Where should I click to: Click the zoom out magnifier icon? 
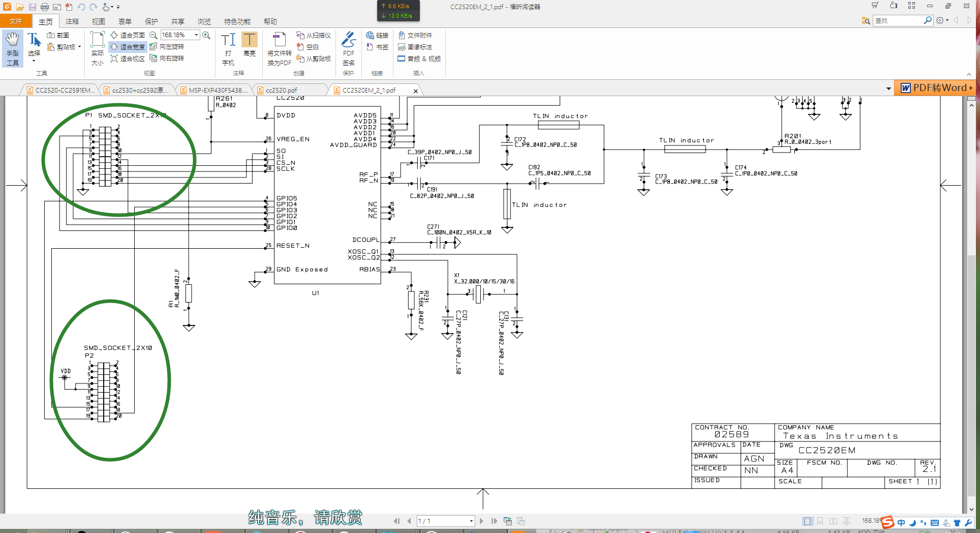(153, 35)
